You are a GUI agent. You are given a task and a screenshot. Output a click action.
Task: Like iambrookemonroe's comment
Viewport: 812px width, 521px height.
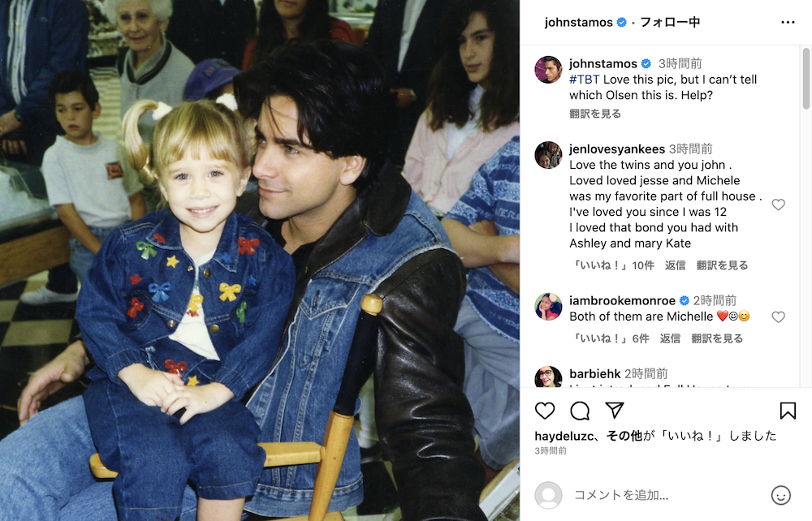778,316
